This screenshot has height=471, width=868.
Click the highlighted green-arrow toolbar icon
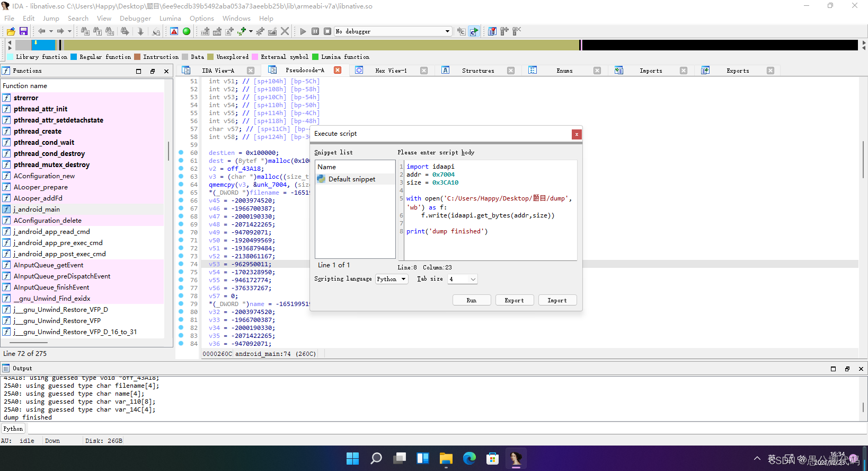[474, 31]
